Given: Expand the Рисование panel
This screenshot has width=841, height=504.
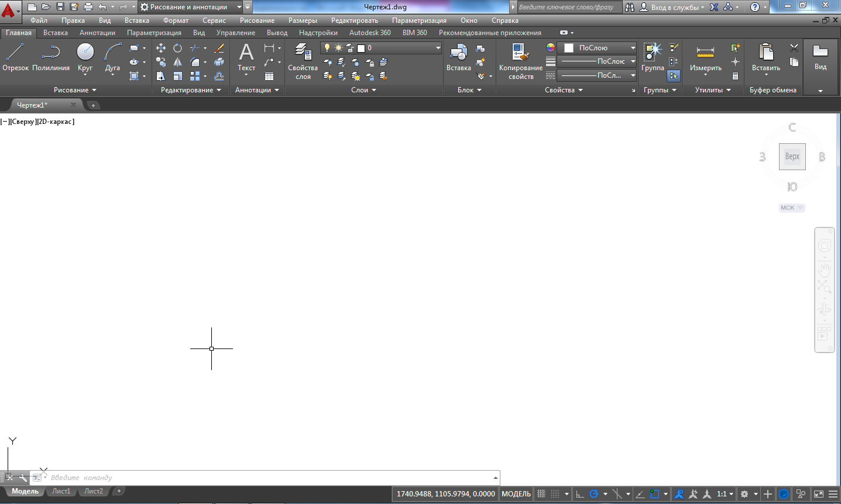Looking at the screenshot, I should click(x=75, y=90).
